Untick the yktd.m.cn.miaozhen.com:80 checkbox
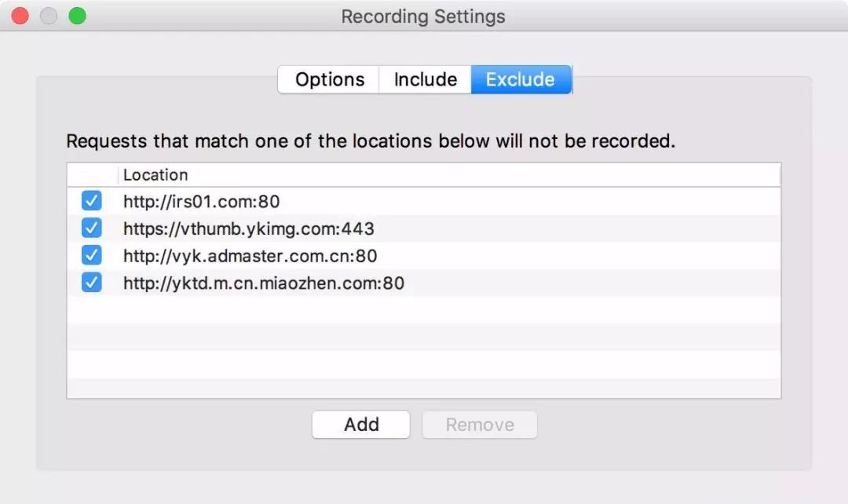This screenshot has width=848, height=504. (92, 283)
